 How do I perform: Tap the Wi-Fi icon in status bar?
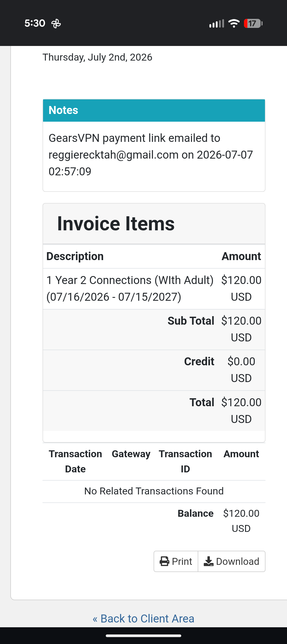coord(234,23)
